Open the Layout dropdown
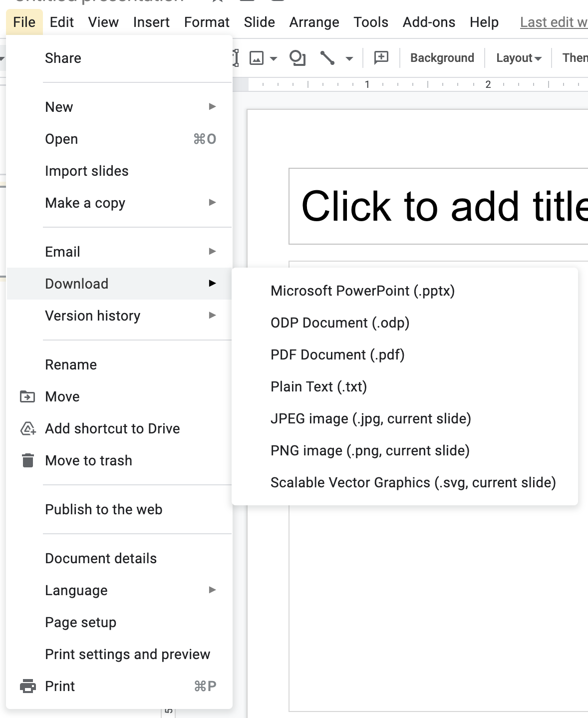The image size is (588, 718). (518, 57)
